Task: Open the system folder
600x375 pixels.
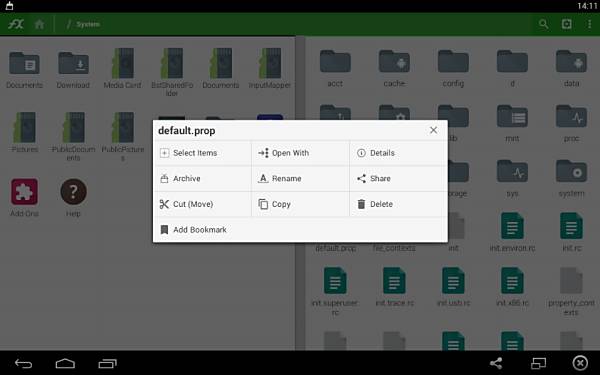Action: tap(571, 179)
